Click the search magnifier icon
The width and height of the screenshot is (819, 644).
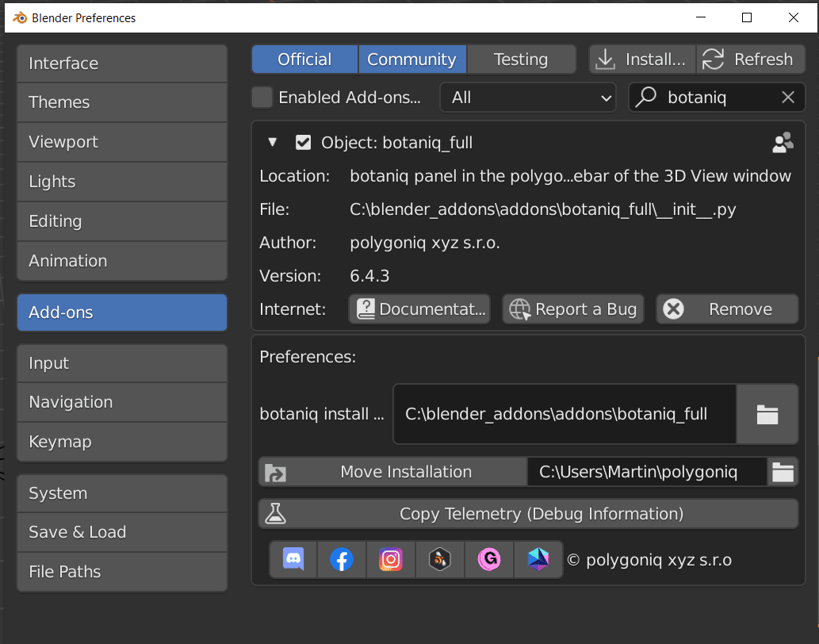tap(646, 97)
